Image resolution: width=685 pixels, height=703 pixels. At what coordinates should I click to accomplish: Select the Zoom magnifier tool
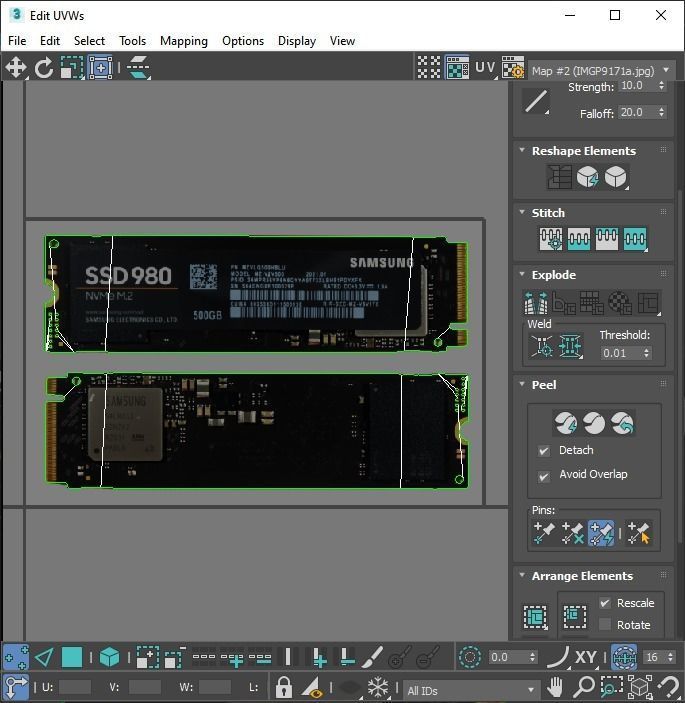(x=584, y=686)
